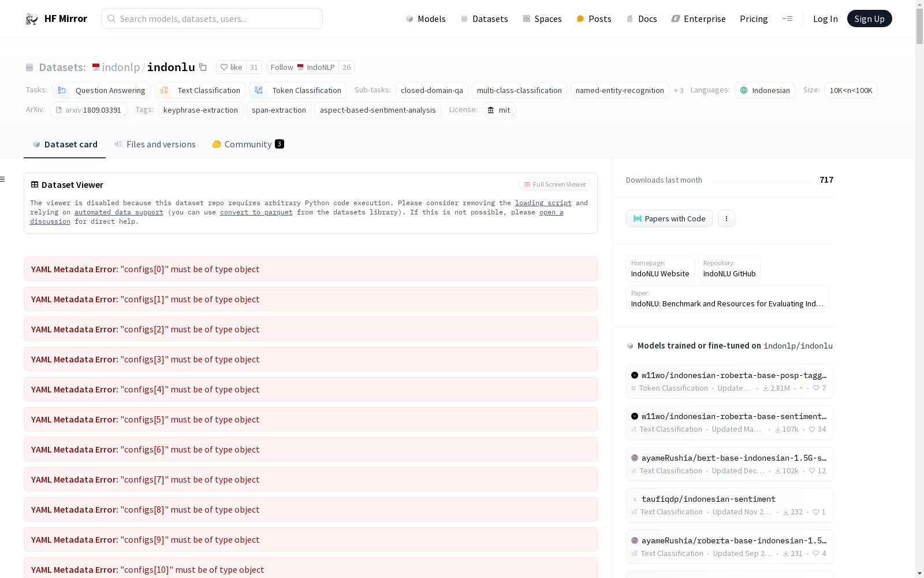Click the Full Screen Viewer icon
Viewport: 924px width, 578px height.
point(527,184)
